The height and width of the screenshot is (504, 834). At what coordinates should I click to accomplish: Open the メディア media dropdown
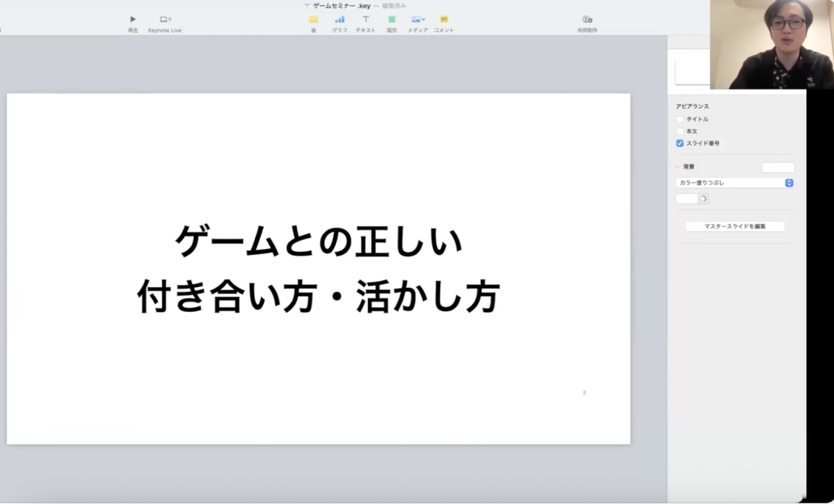coord(418,19)
